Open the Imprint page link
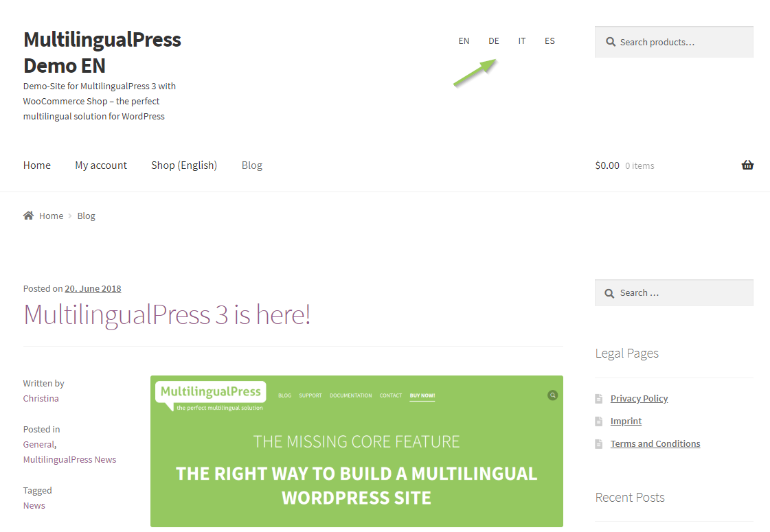The height and width of the screenshot is (532, 770). point(626,421)
